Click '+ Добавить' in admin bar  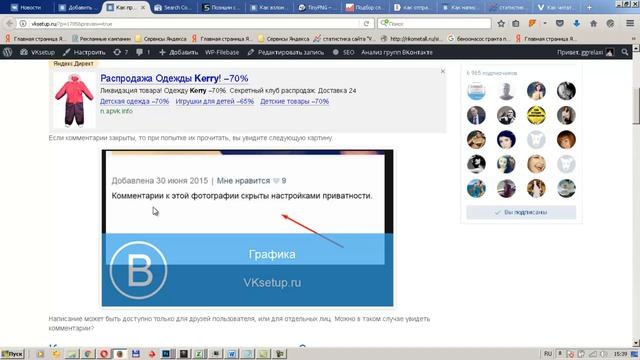click(178, 52)
